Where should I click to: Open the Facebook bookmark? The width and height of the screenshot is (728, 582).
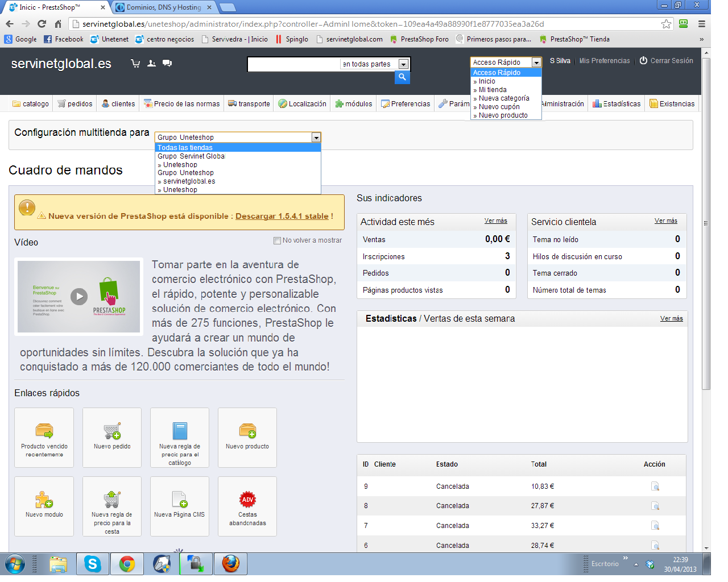point(64,39)
